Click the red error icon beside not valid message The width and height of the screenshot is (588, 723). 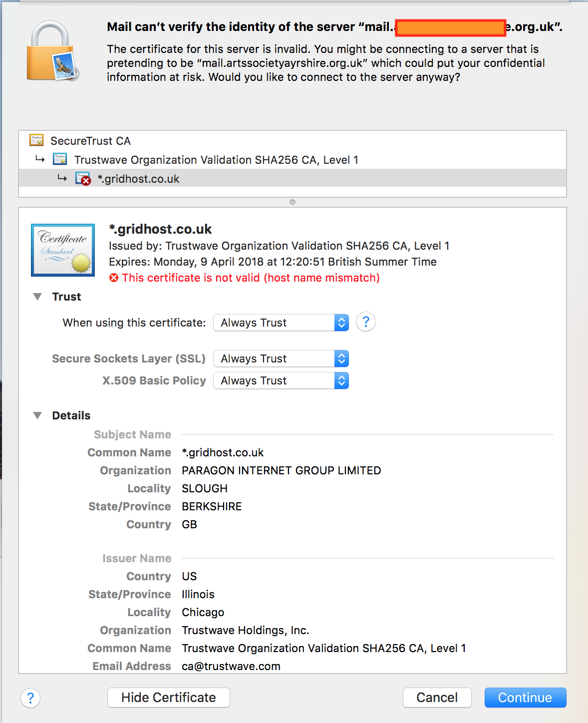(x=114, y=278)
